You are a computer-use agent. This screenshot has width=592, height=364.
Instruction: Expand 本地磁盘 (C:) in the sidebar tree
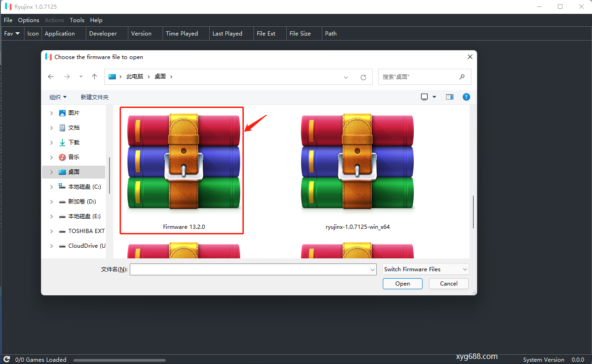point(51,186)
